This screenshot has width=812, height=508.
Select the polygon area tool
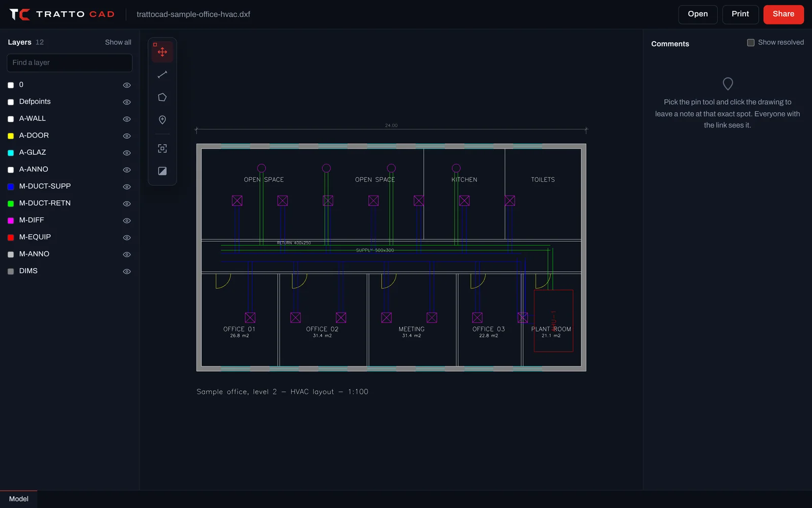pos(162,97)
